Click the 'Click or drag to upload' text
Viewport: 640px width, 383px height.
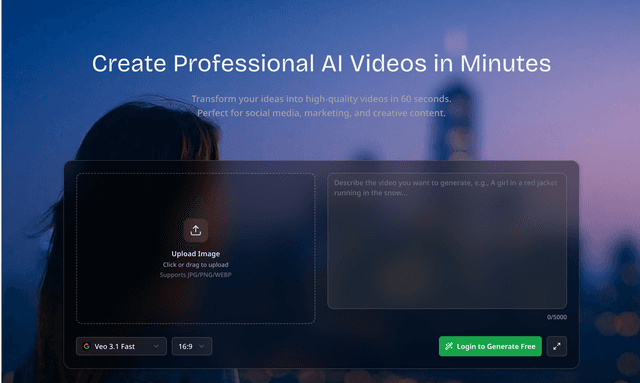196,265
